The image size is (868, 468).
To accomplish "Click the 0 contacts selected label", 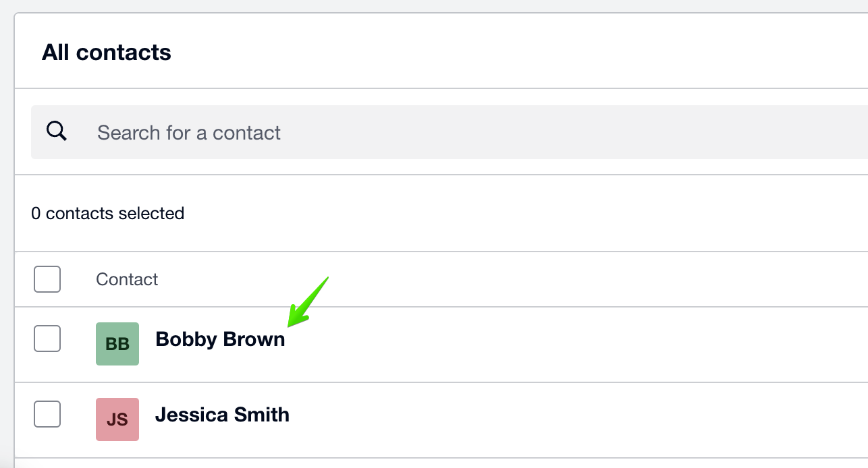I will (108, 213).
